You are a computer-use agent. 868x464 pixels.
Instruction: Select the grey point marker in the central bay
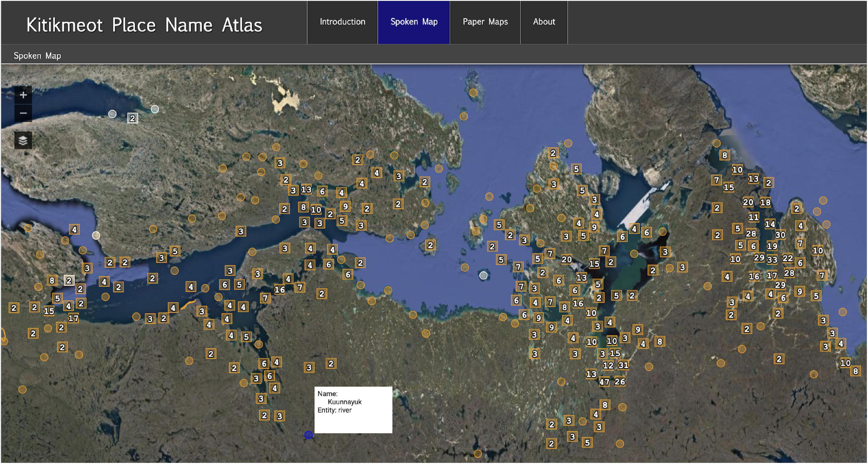483,276
